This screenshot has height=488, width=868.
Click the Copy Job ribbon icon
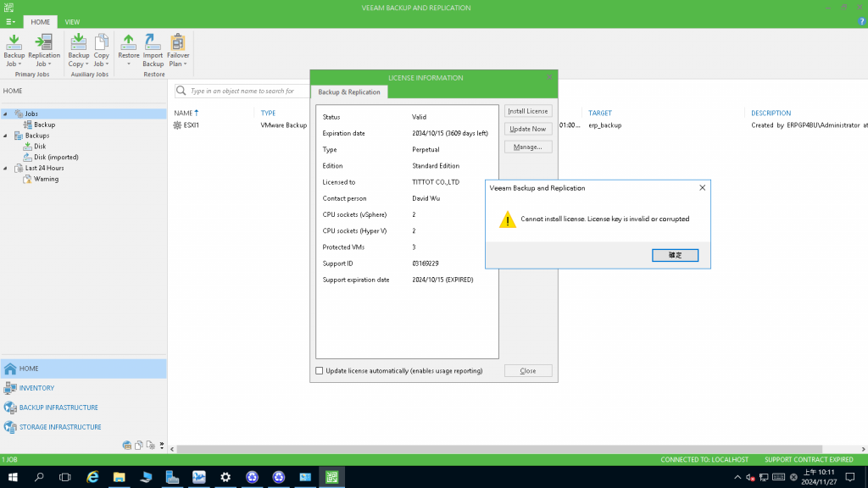pos(102,50)
